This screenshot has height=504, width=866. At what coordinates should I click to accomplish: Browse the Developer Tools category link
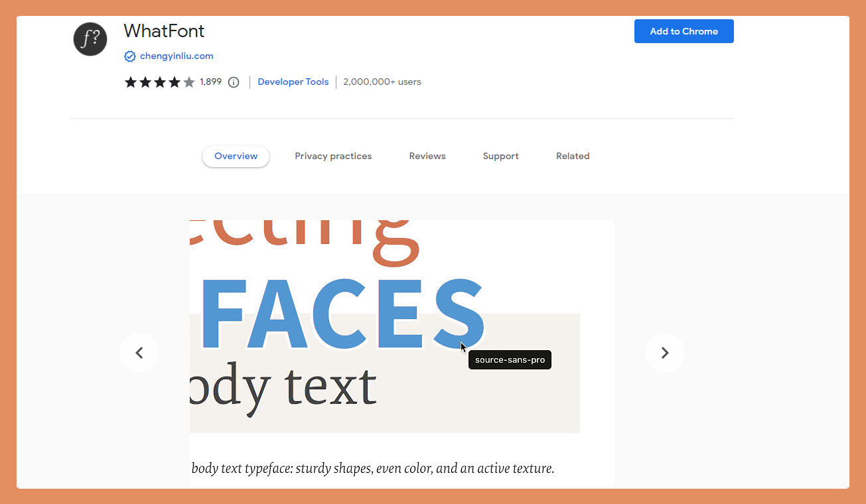click(x=293, y=82)
